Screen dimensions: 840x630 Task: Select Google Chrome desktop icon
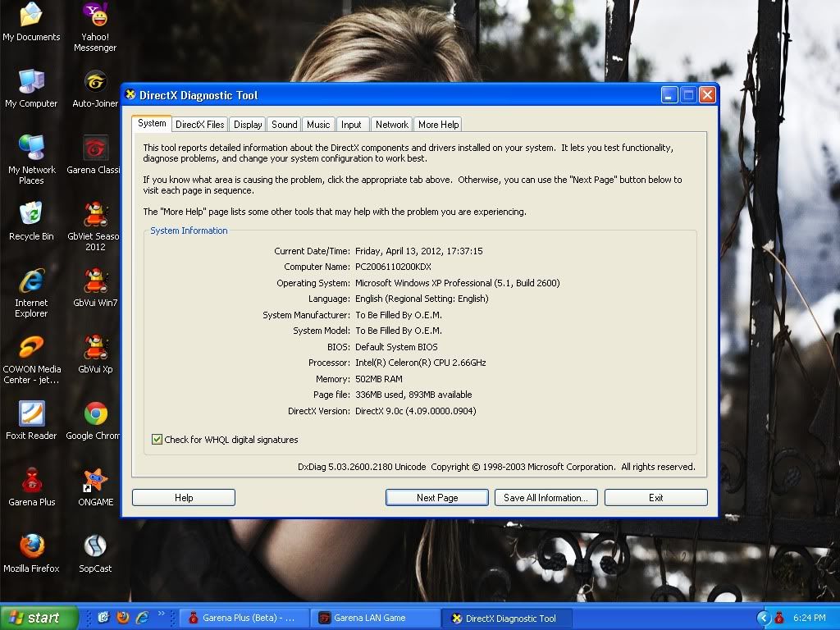pos(94,421)
